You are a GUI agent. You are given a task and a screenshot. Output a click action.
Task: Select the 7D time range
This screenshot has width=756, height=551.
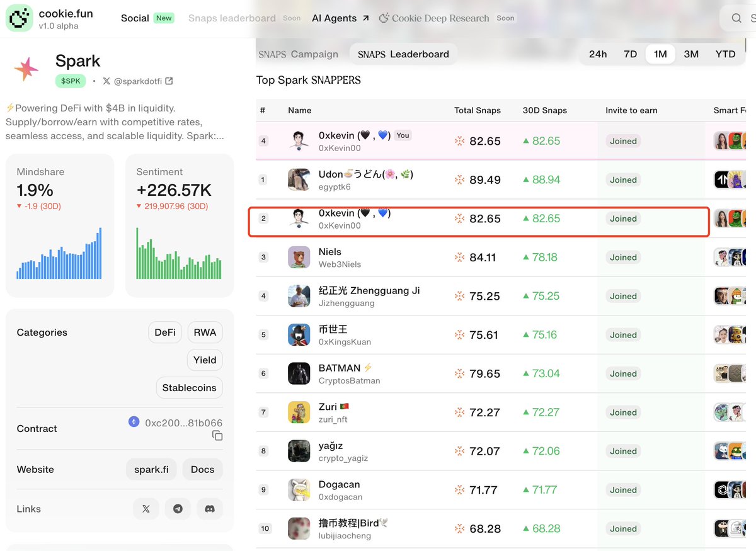tap(630, 54)
